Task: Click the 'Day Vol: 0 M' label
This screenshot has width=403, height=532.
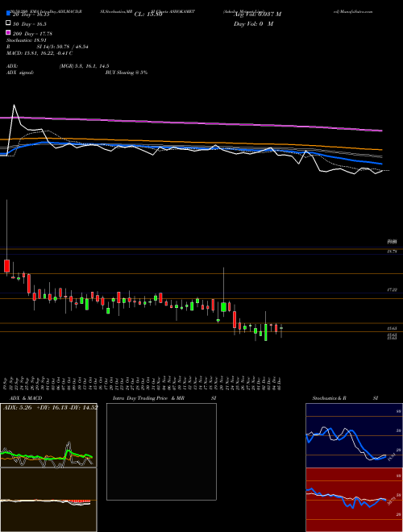Action: coord(253,23)
